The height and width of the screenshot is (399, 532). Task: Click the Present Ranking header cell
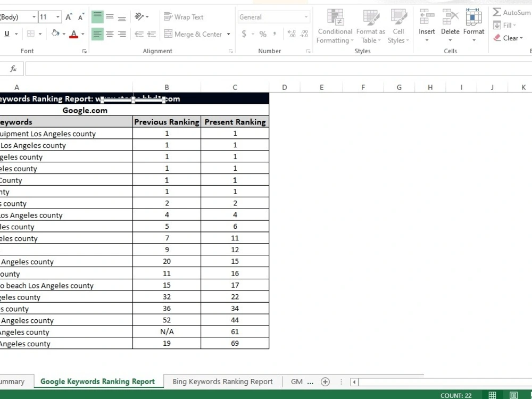pyautogui.click(x=235, y=122)
